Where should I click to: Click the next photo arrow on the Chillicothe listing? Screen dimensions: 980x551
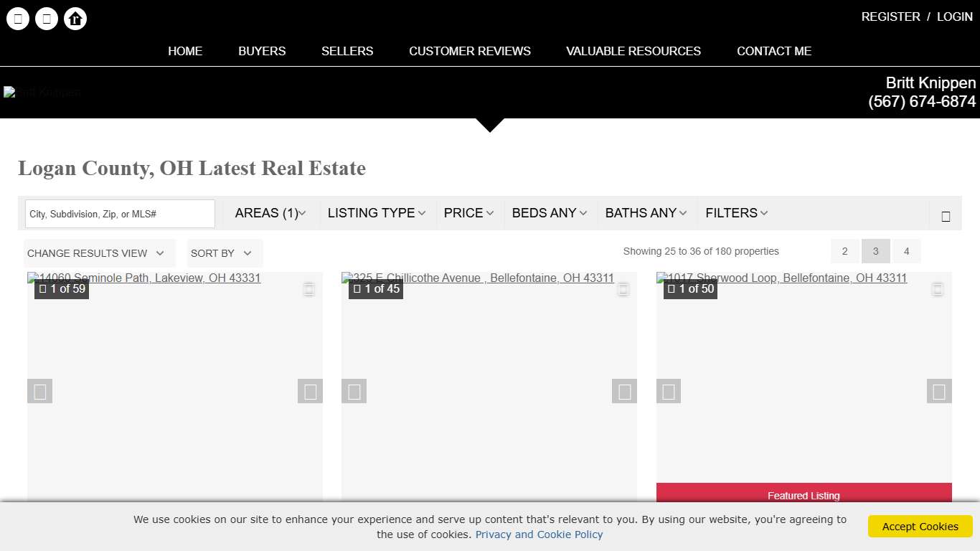click(624, 392)
